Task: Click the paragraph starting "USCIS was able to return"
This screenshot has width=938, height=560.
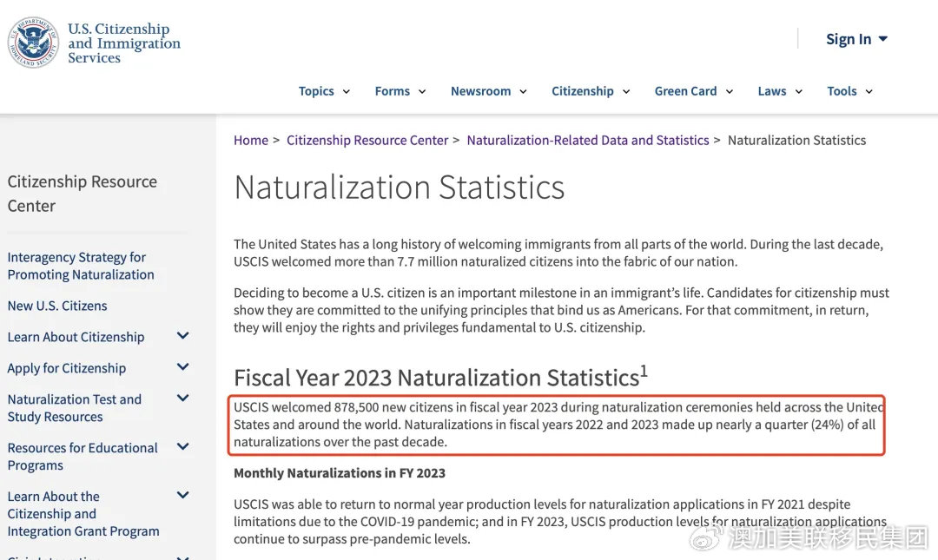Action: click(x=560, y=522)
